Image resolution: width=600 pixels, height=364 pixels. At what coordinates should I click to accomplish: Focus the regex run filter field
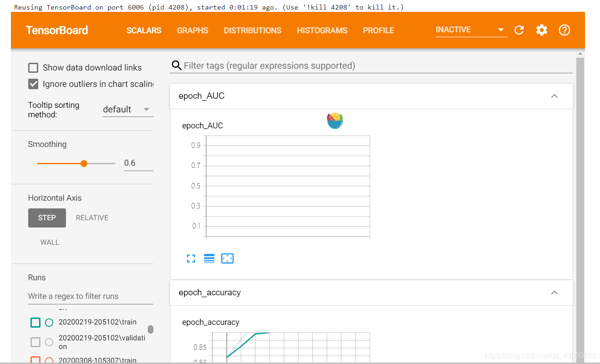tap(91, 296)
